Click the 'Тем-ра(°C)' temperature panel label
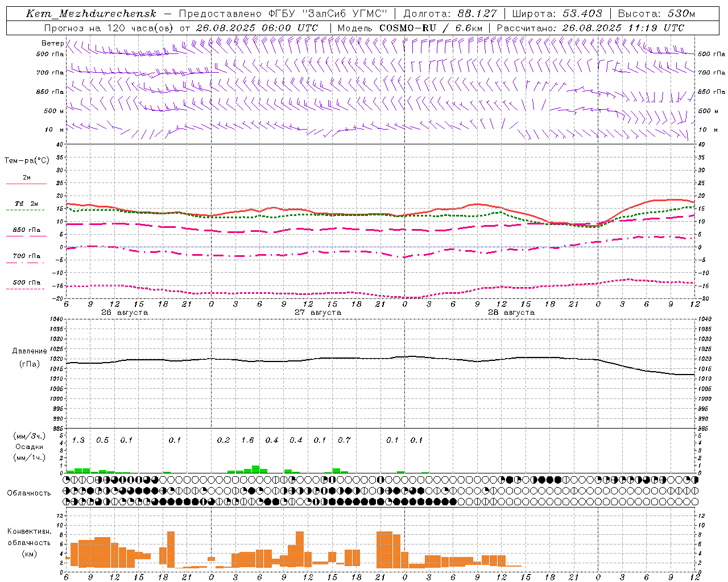Image resolution: width=728 pixels, height=582 pixels. coord(27,161)
